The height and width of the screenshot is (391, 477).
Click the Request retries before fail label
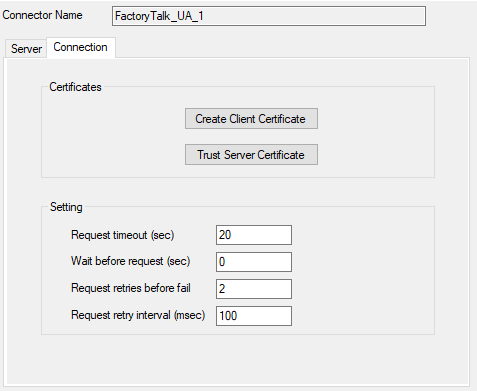coord(131,288)
